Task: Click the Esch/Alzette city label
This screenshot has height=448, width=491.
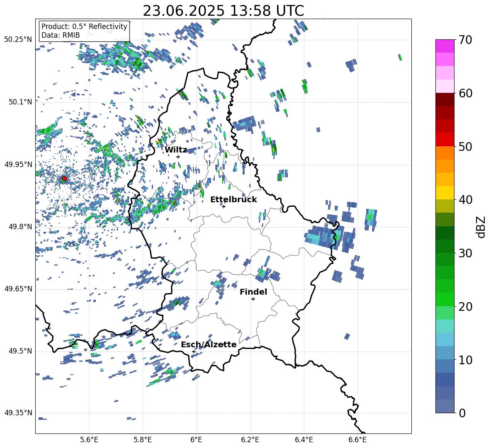Action: click(209, 344)
